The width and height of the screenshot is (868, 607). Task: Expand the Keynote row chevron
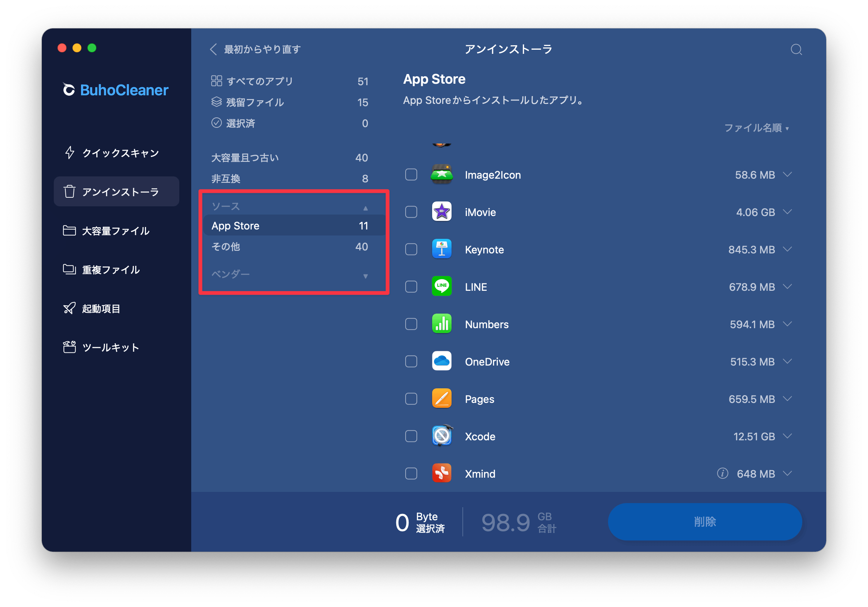(x=787, y=249)
